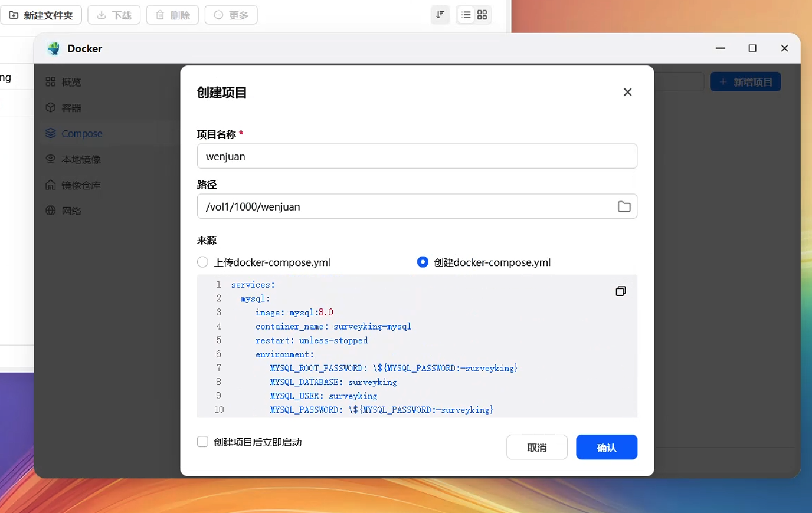
Task: Open 概览 overview in Docker sidebar
Action: pyautogui.click(x=63, y=82)
